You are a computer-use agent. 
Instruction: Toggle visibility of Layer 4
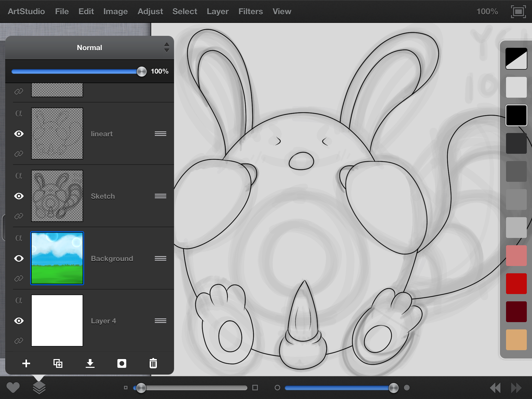(19, 321)
